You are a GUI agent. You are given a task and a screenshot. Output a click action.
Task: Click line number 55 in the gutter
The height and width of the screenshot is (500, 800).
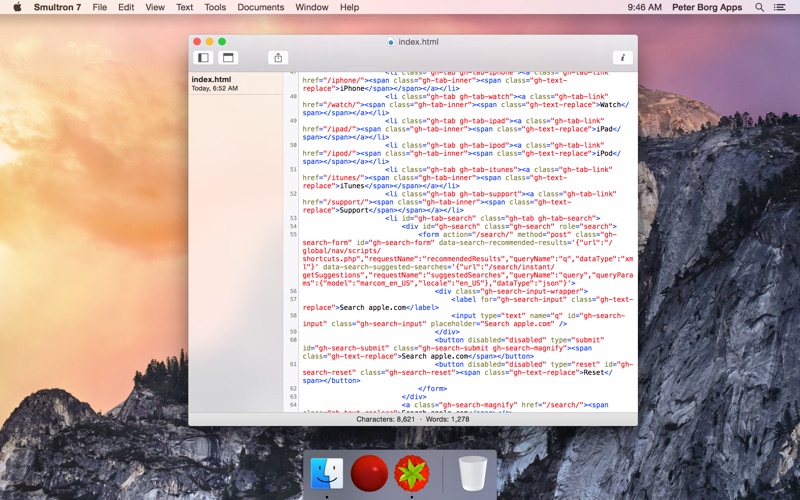293,235
